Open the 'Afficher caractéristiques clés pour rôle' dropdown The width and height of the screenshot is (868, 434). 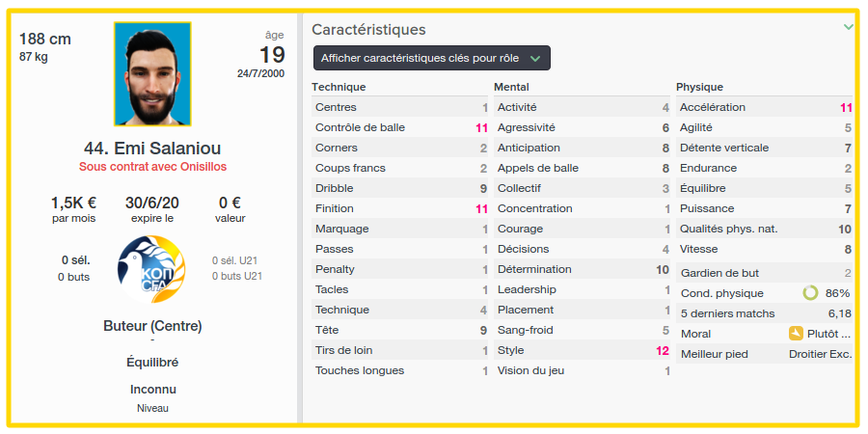(432, 58)
